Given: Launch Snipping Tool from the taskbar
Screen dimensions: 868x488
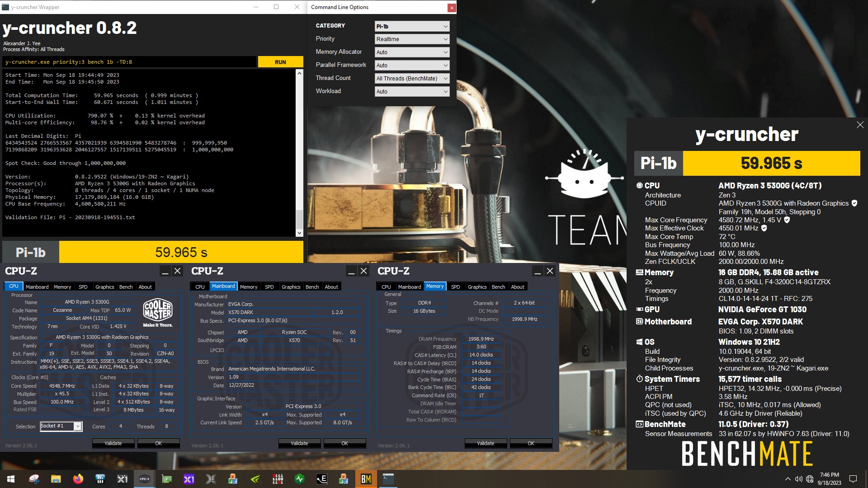Looking at the screenshot, I should tap(34, 479).
